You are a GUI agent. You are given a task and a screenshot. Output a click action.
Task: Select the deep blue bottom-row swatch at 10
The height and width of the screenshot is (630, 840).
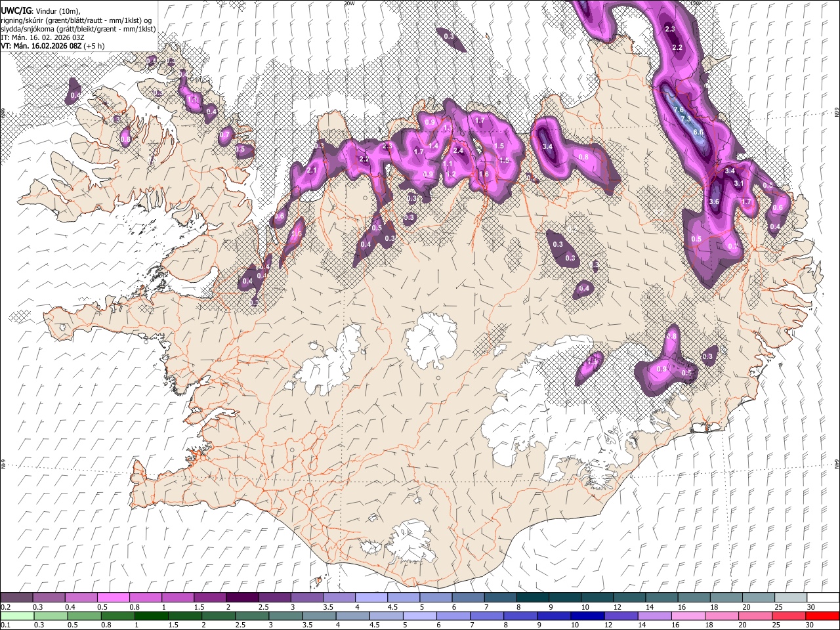[586, 616]
